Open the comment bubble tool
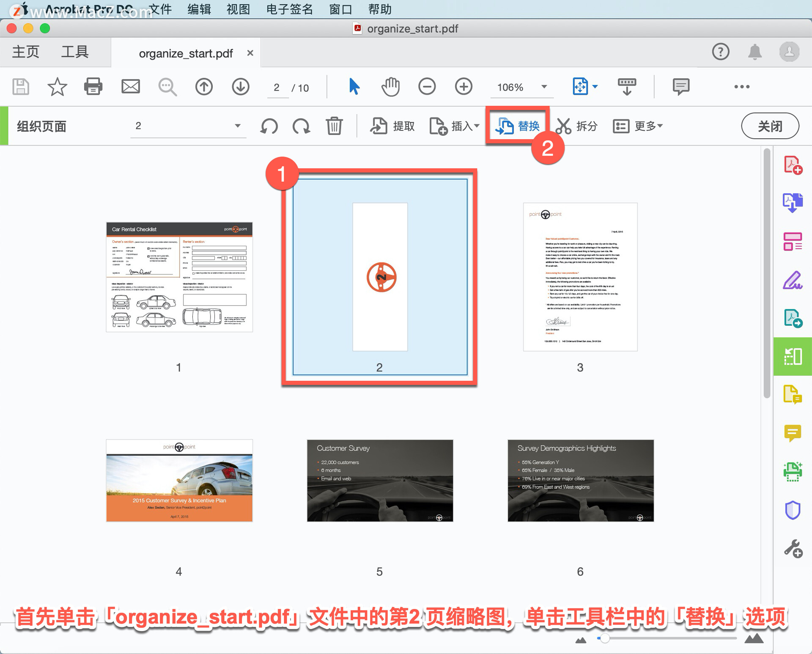The width and height of the screenshot is (812, 654). 680,87
